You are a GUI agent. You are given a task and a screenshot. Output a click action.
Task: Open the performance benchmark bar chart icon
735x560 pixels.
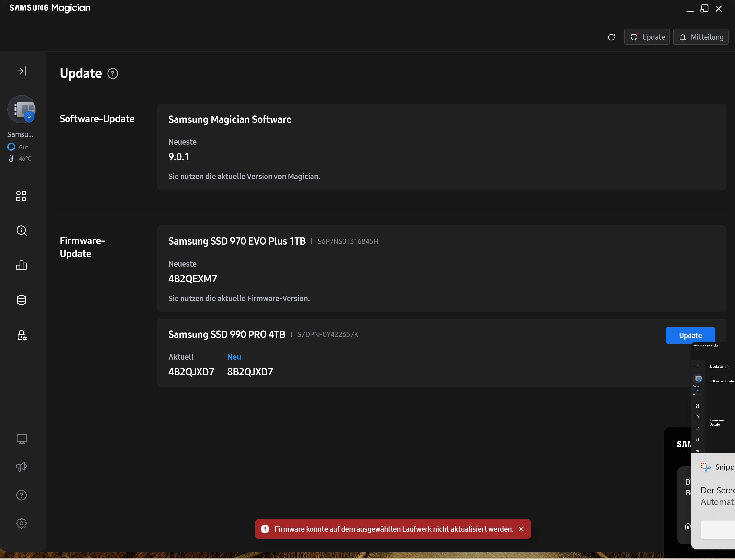point(21,265)
